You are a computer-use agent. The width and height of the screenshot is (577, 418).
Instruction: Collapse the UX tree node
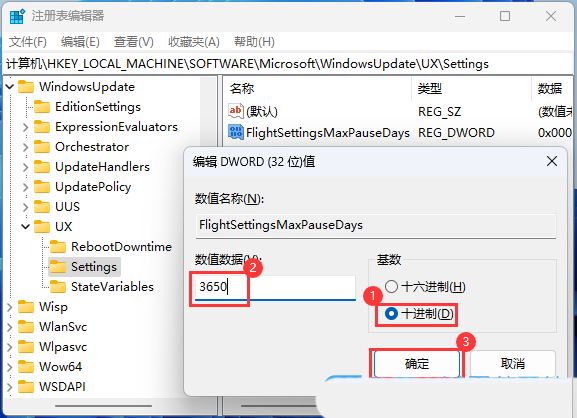pos(25,226)
